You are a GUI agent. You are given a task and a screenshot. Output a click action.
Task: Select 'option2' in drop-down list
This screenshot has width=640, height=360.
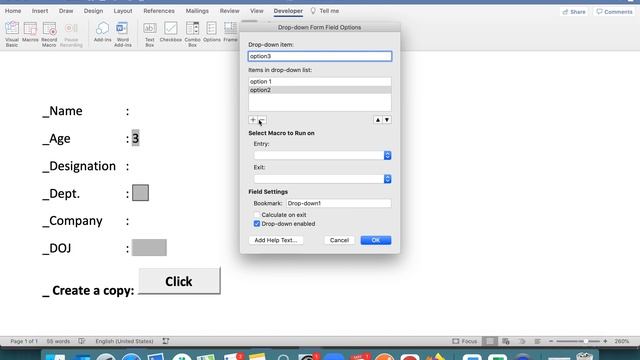click(x=320, y=90)
